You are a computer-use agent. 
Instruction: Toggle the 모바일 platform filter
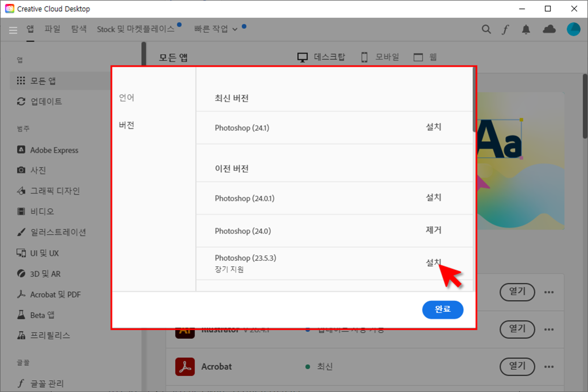tap(380, 57)
